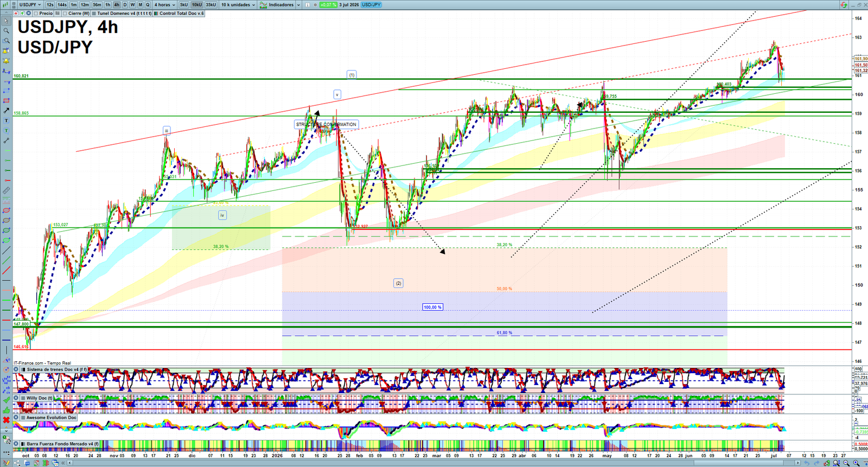Select the ruler measurement tool

click(6, 190)
